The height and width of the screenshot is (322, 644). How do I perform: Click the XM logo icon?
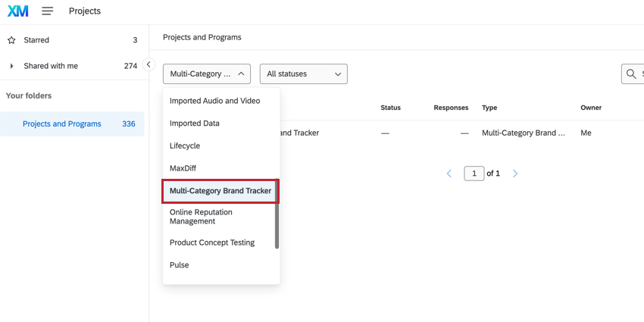pyautogui.click(x=17, y=11)
